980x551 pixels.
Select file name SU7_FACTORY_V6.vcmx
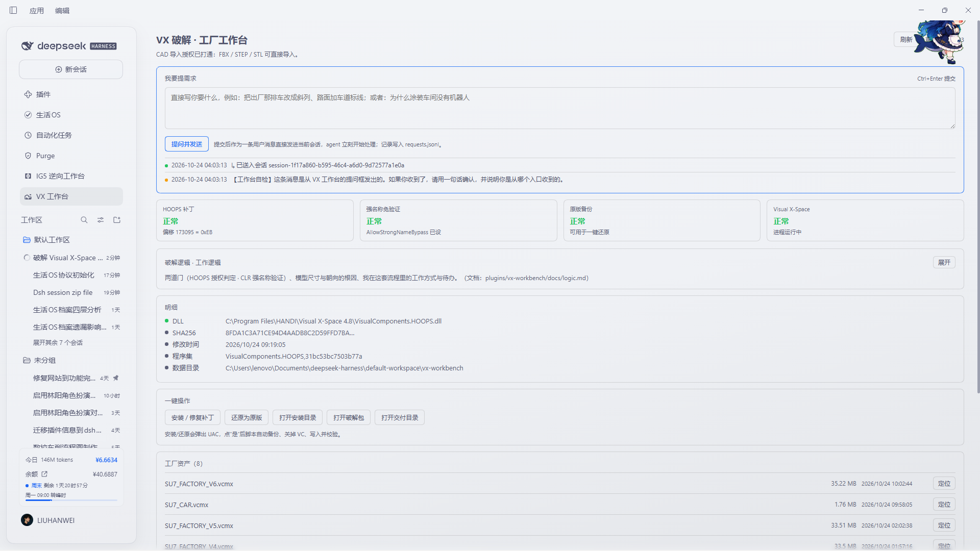(x=199, y=484)
